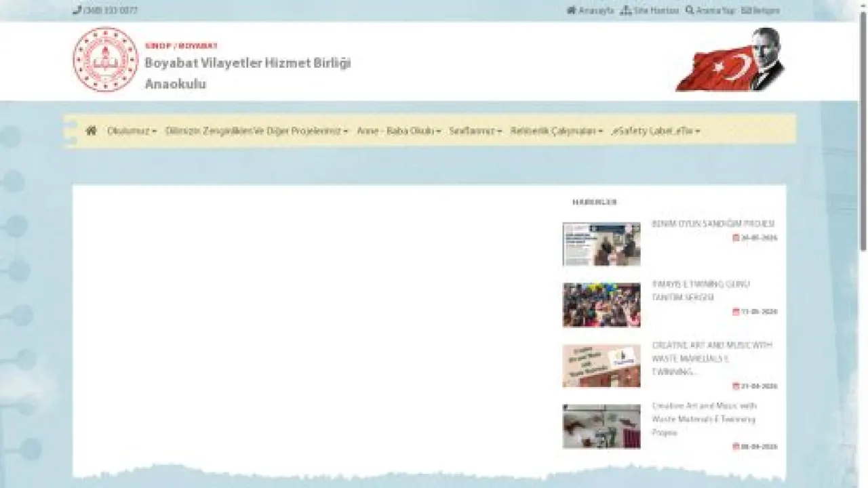Viewport: 868px width, 488px height.
Task: Click the İletişim link in the top bar
Action: point(760,11)
